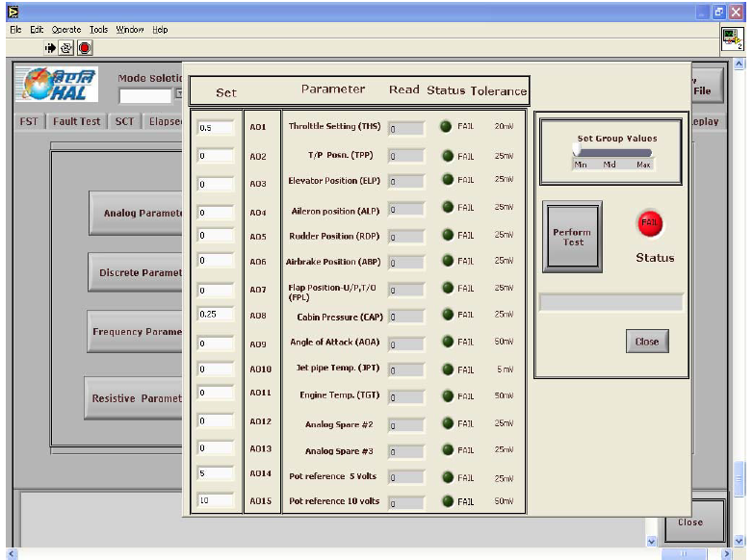
Task: Open the Mode Selection dropdown arrow
Action: 177,95
